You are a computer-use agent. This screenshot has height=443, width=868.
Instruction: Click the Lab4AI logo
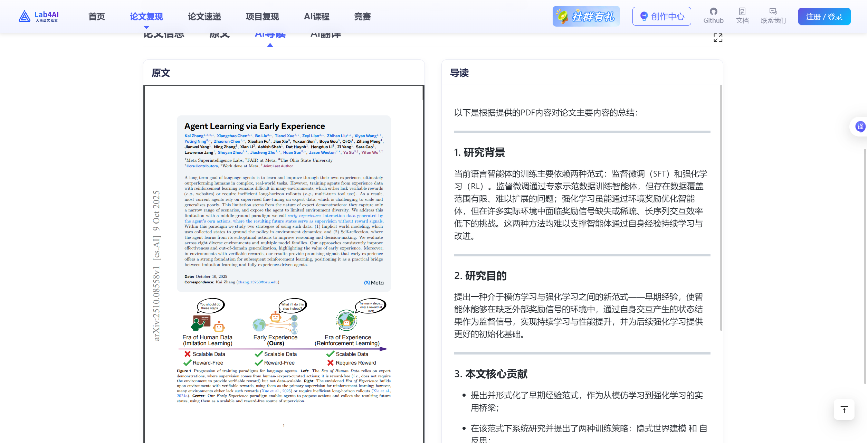[x=39, y=16]
